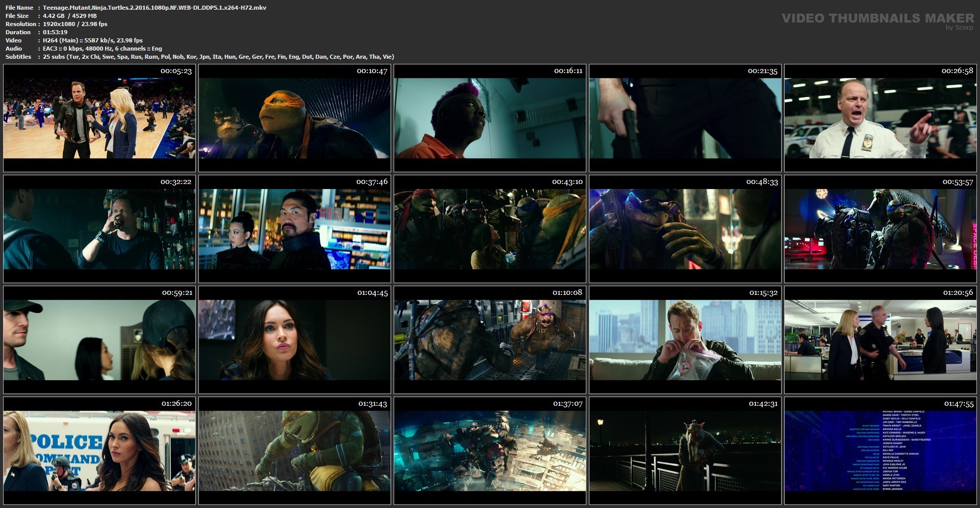The width and height of the screenshot is (980, 508).
Task: Open the thumbnail stamped 00:53:57
Action: (880, 229)
